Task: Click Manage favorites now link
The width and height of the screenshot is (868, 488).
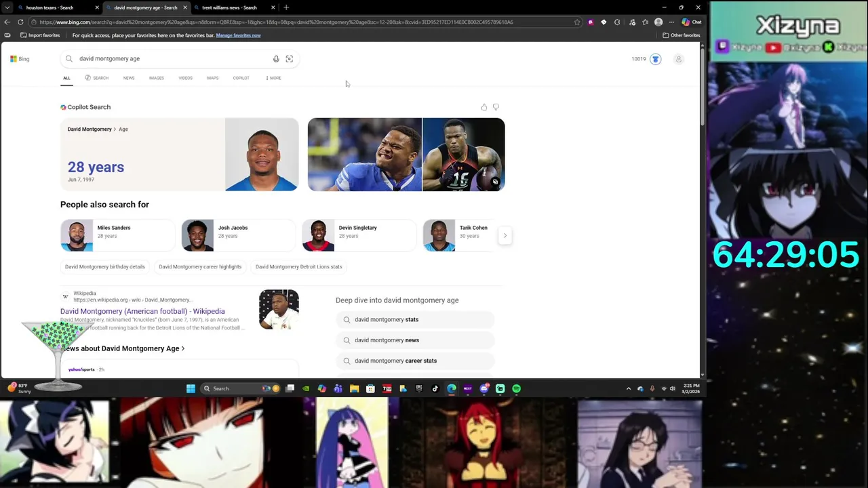Action: click(x=238, y=35)
